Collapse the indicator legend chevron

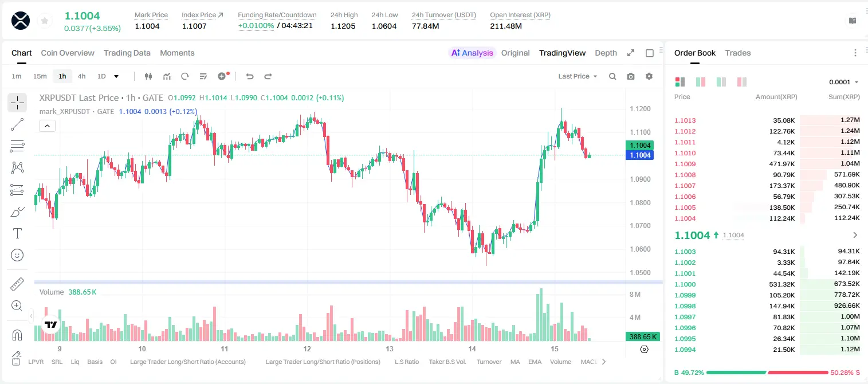(x=47, y=126)
